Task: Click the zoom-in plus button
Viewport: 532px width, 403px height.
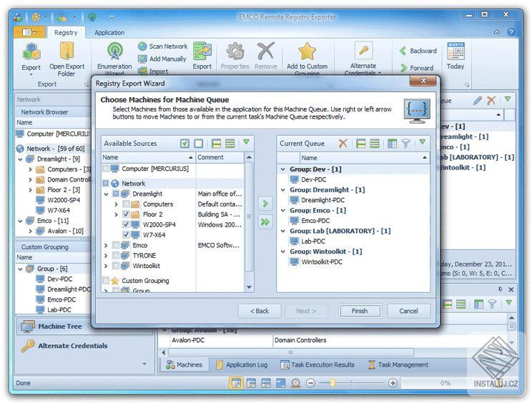Action: point(393,383)
